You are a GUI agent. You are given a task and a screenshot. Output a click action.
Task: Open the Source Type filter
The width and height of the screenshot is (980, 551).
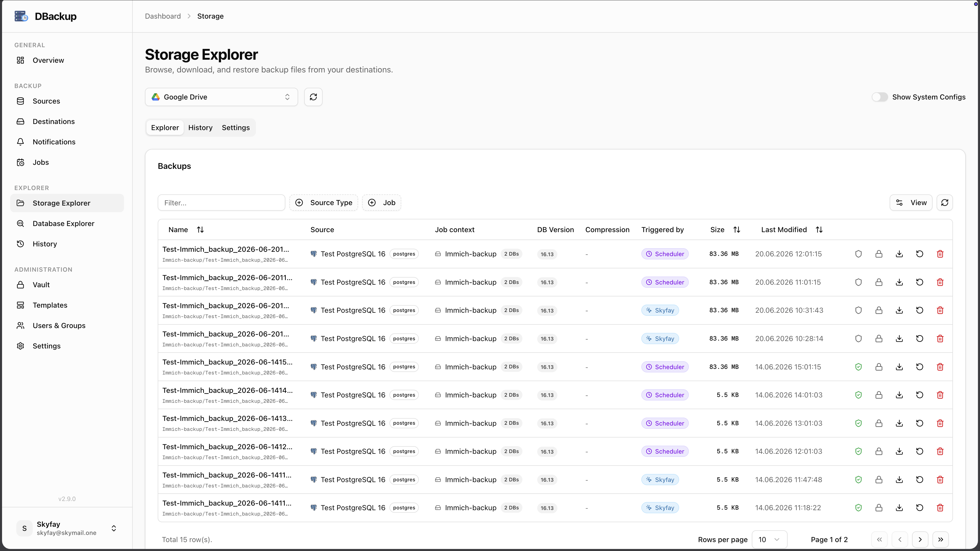tap(323, 203)
